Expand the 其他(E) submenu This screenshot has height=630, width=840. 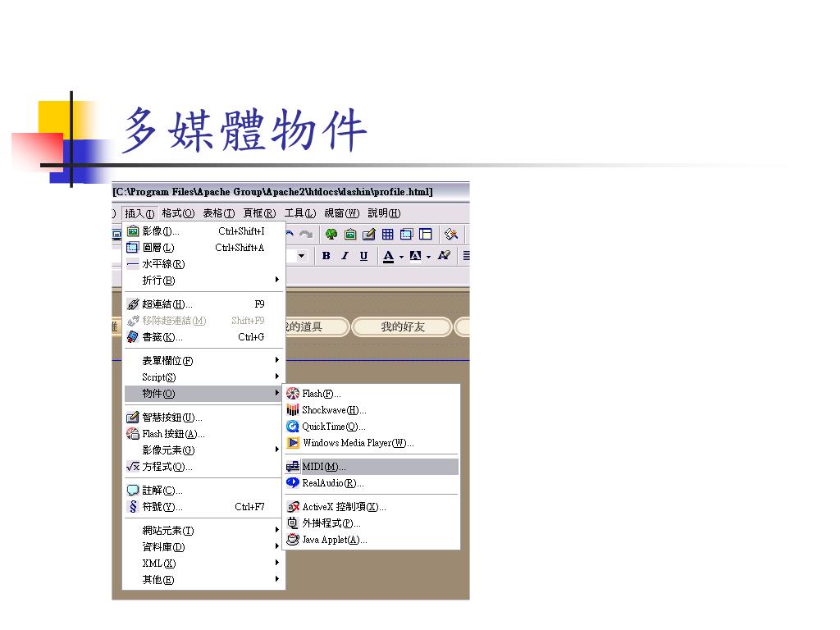(x=203, y=580)
